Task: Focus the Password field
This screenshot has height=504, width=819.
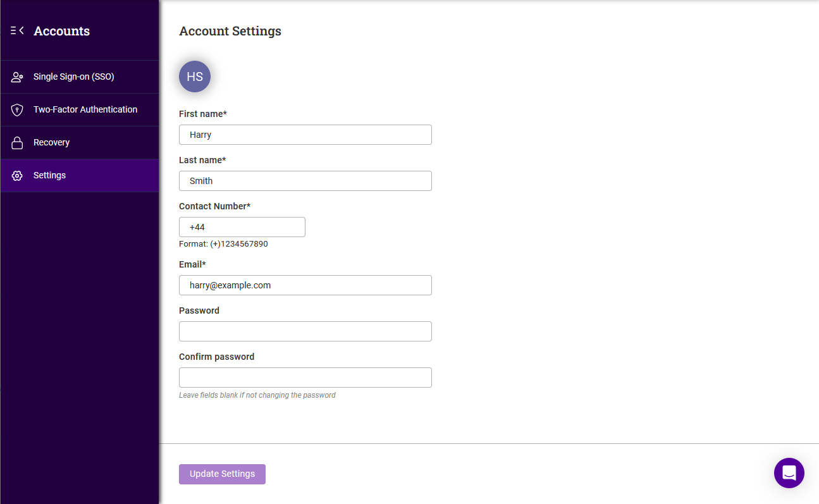Action: pos(305,331)
